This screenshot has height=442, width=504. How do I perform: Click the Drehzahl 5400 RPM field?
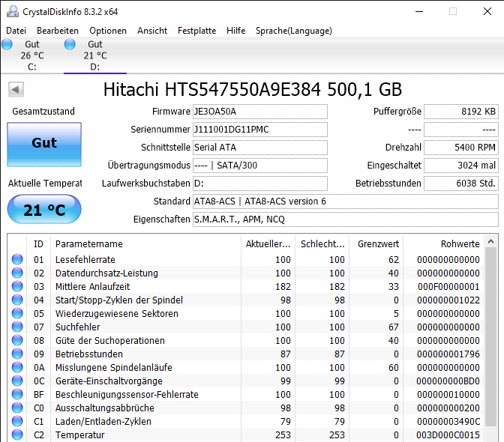pyautogui.click(x=461, y=148)
